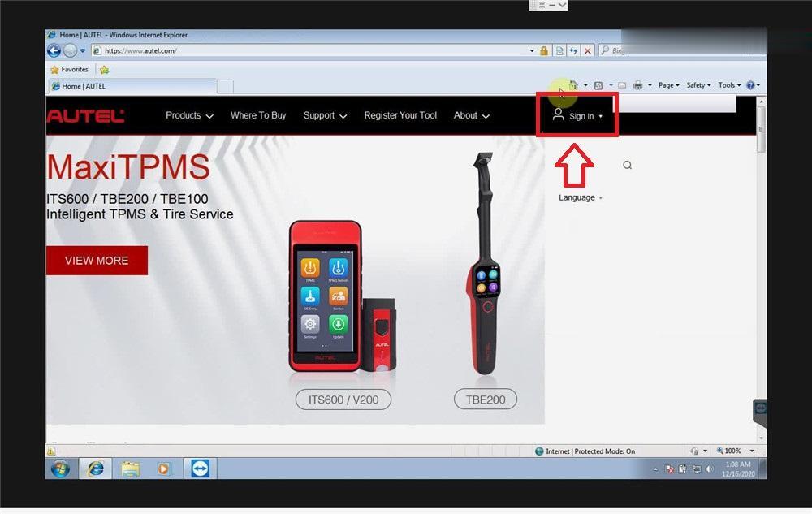This screenshot has width=812, height=514.
Task: Refresh the page with the blue arrows
Action: point(573,50)
